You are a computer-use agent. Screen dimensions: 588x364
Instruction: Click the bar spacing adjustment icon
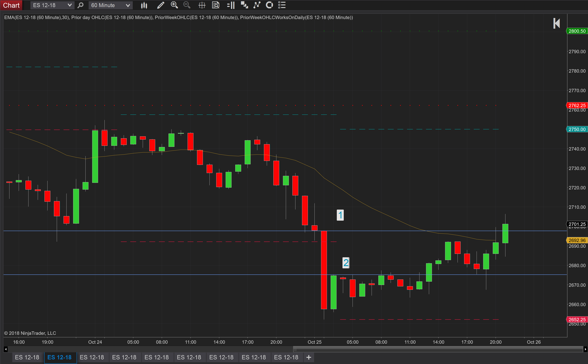click(x=231, y=5)
